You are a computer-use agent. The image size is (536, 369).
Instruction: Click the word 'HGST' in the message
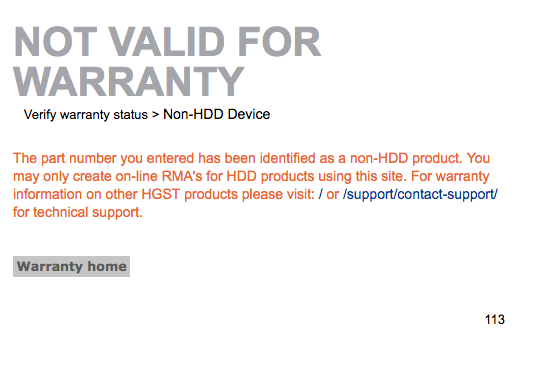click(x=161, y=194)
